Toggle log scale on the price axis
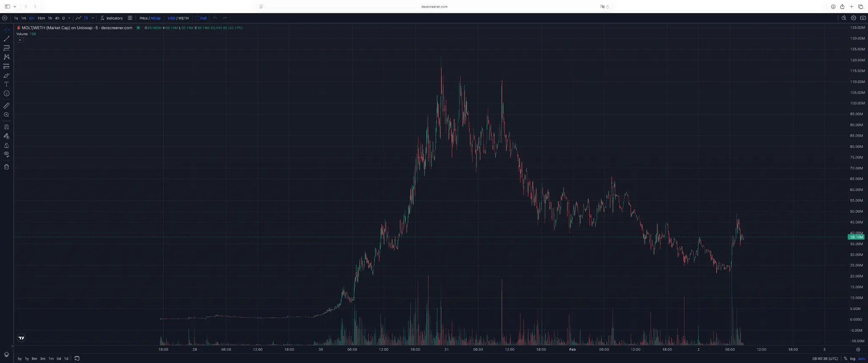Viewport: 868px width, 363px height. pos(853,359)
